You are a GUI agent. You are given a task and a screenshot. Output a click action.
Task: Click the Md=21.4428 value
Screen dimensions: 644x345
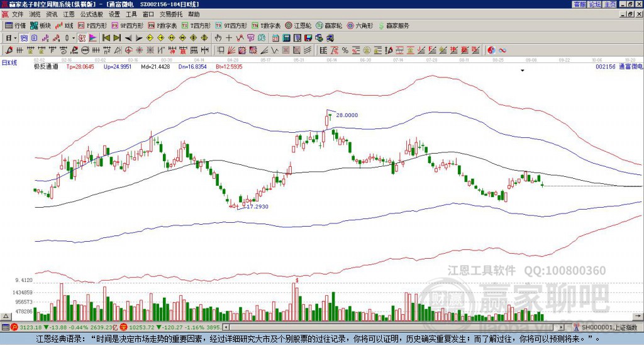point(155,66)
